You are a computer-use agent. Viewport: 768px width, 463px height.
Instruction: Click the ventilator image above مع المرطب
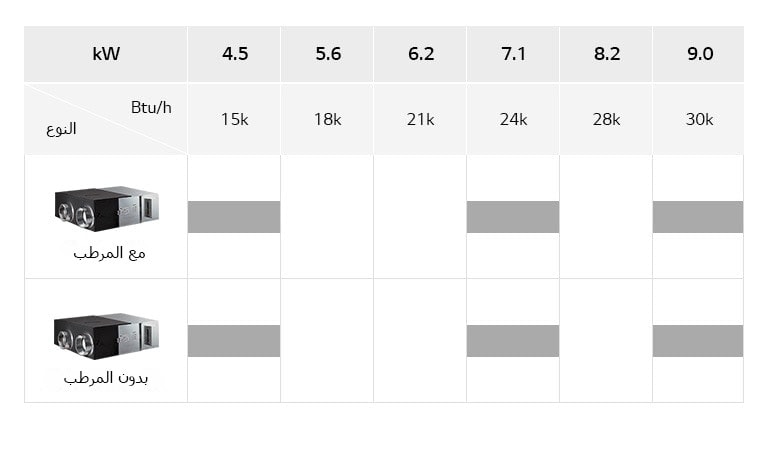(107, 206)
